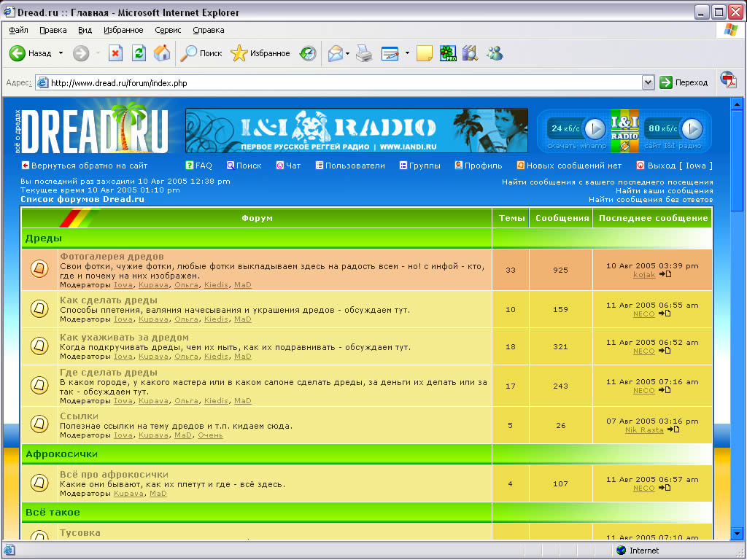Open Новых сообщений нет inbox link
This screenshot has height=560, width=747.
(x=569, y=166)
